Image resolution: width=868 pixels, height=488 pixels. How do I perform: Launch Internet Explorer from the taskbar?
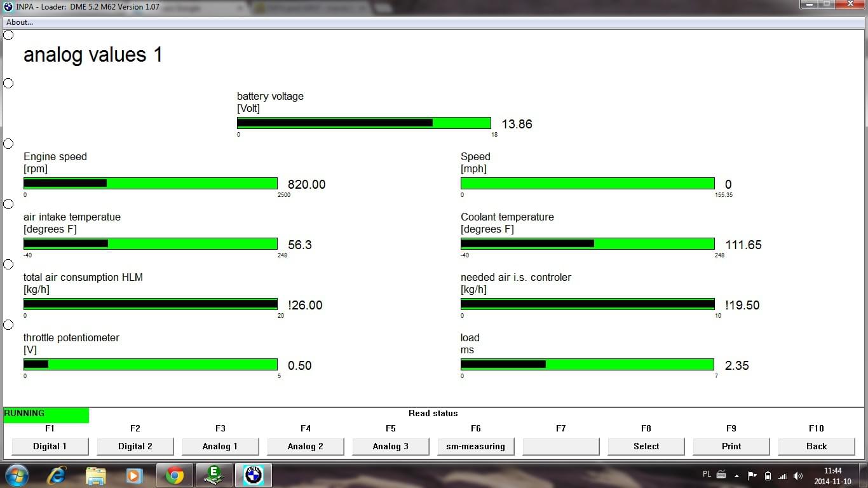[x=57, y=475]
